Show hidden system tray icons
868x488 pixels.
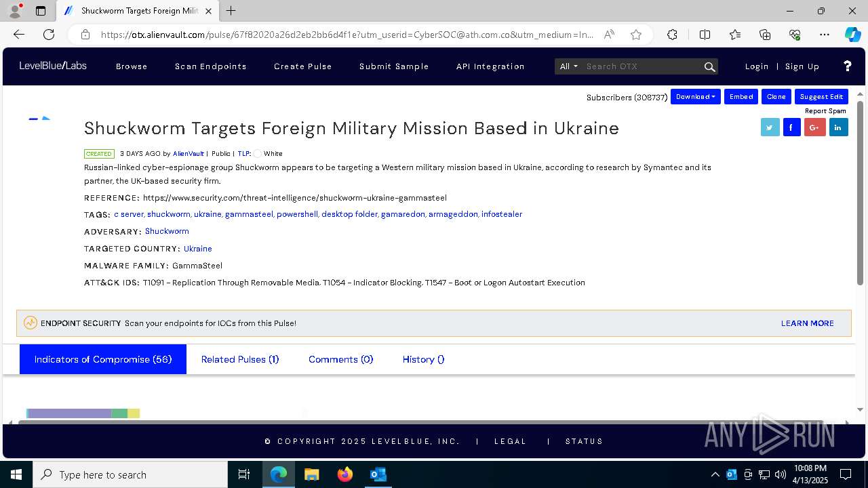pyautogui.click(x=715, y=474)
